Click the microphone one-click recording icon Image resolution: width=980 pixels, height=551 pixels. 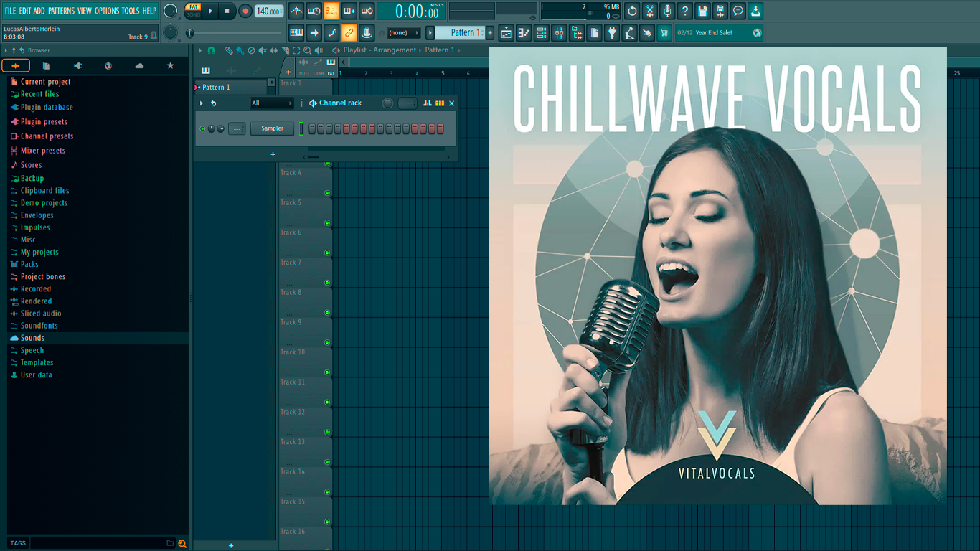tap(667, 11)
